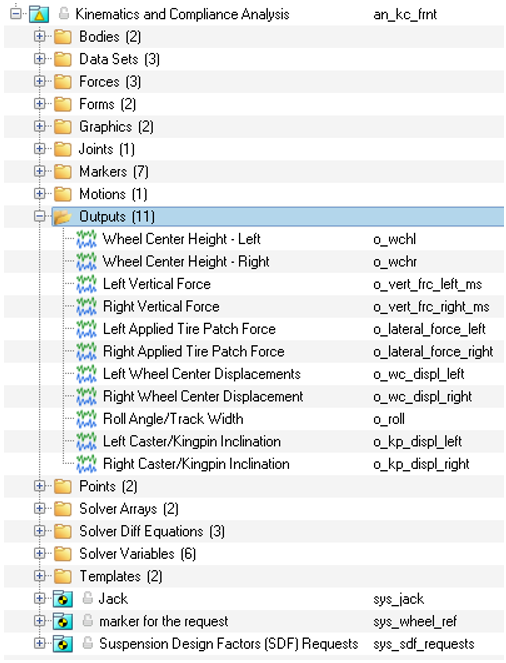Click the Left Vertical Force output icon
Image resolution: width=506 pixels, height=663 pixels.
(x=86, y=284)
